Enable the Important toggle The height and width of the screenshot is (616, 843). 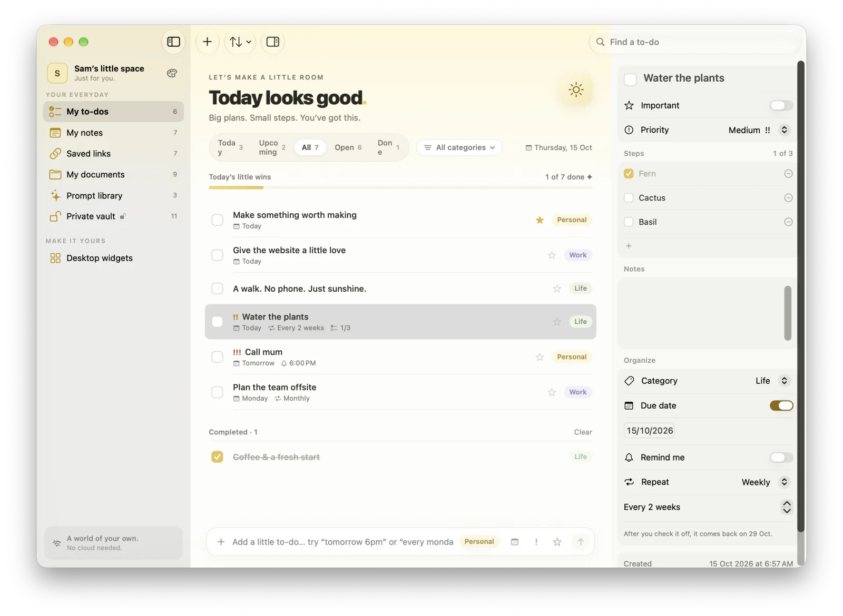point(781,105)
